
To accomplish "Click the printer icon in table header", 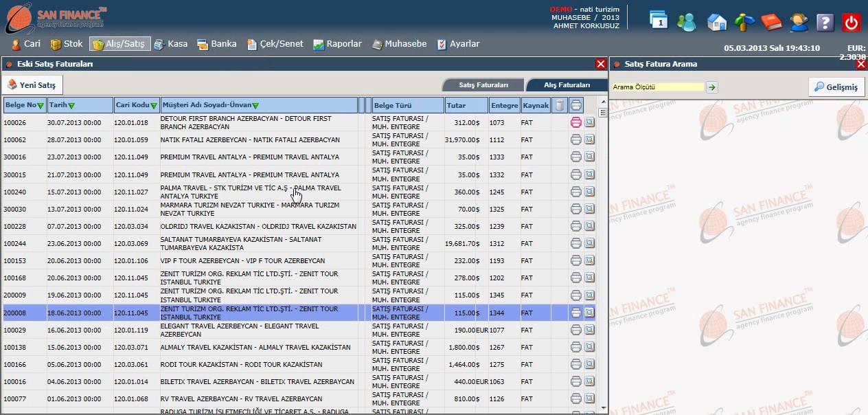I will [x=576, y=105].
